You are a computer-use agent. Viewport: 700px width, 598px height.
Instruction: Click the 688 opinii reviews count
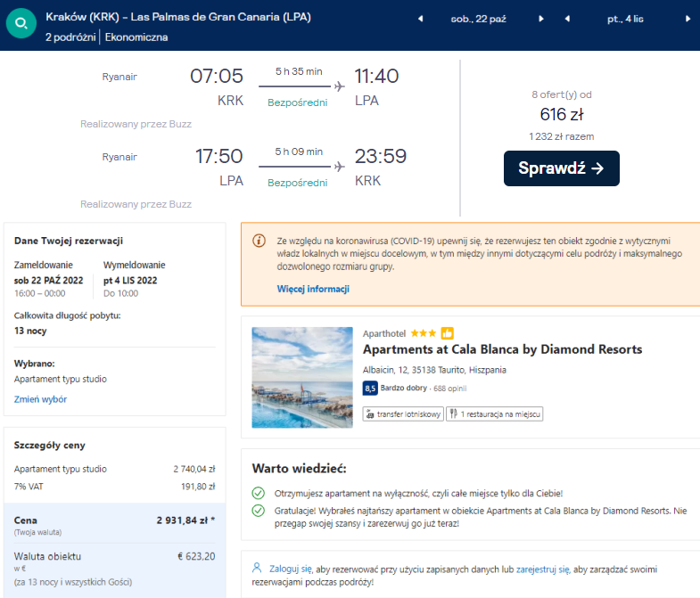[x=452, y=389]
